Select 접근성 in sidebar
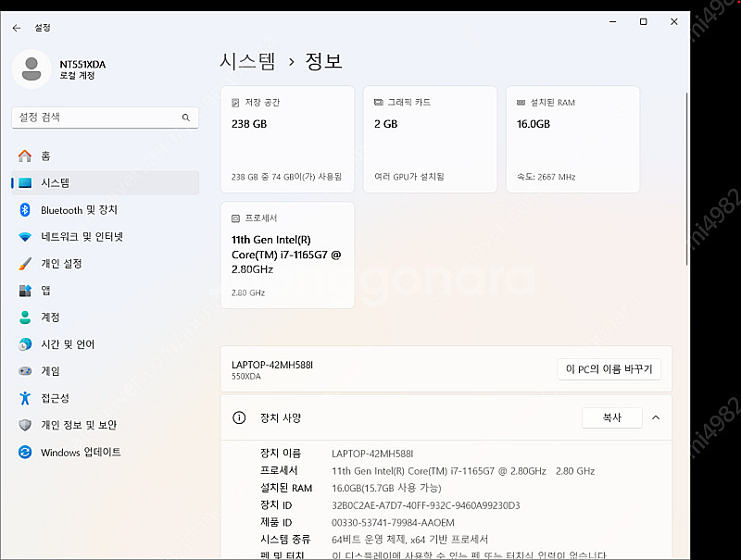Screen dimensions: 741x560 tap(105, 398)
